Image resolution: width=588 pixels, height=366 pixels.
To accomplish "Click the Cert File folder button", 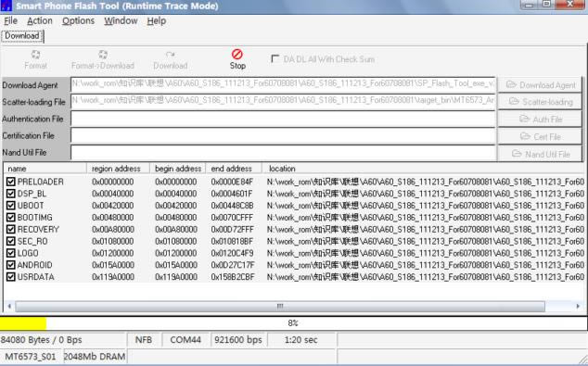I will coord(540,136).
